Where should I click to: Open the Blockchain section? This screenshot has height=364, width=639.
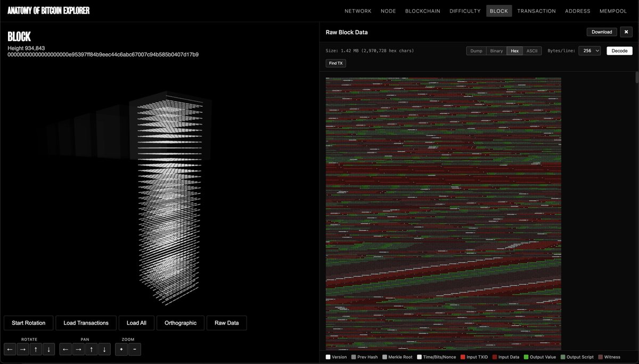tap(423, 11)
